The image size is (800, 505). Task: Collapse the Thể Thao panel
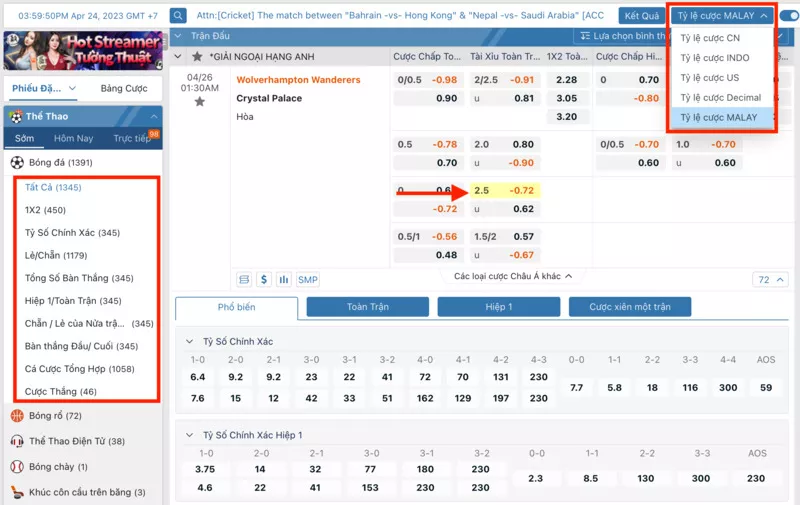(154, 117)
